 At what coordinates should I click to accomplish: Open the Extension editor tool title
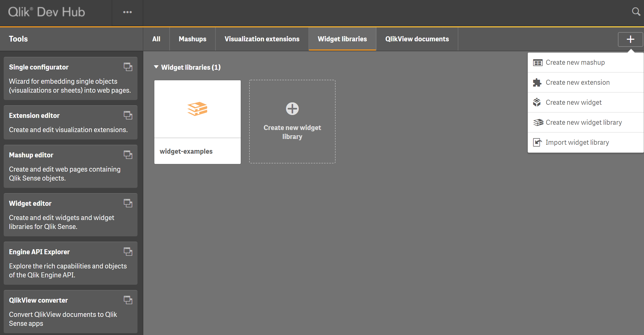[x=34, y=116]
